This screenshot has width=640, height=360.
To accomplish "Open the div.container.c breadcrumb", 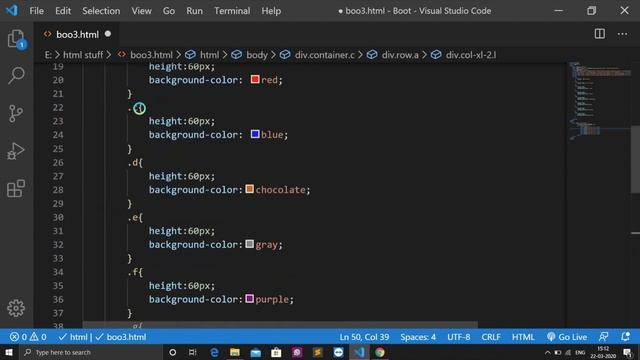I will 324,55.
